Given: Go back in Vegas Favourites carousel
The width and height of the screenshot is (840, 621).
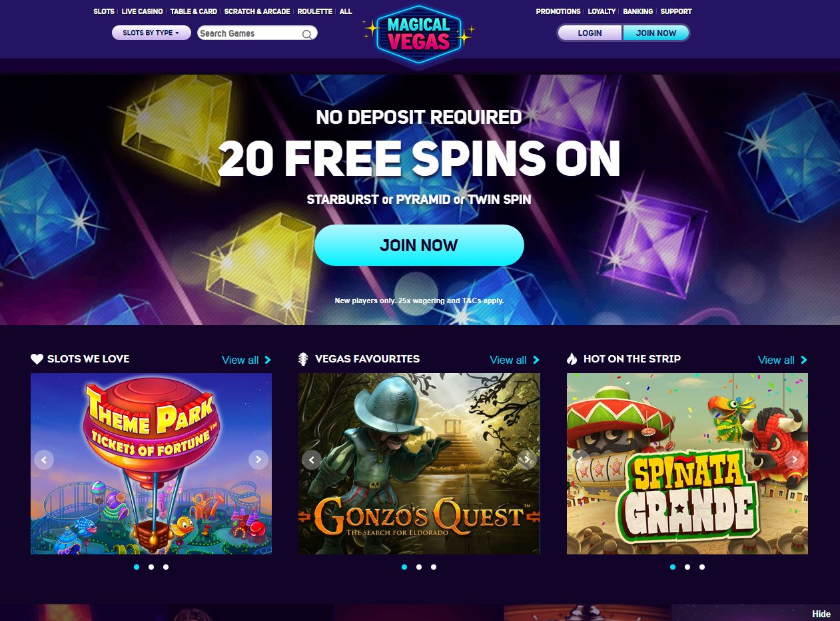Looking at the screenshot, I should coord(312,460).
